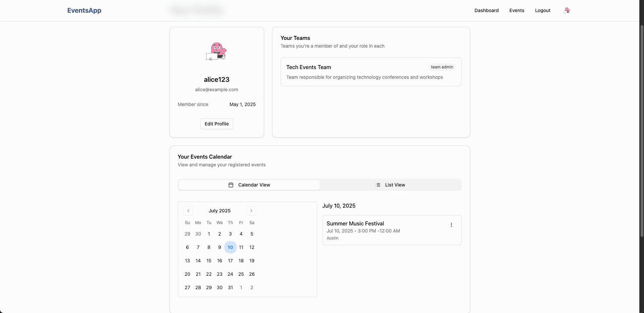This screenshot has width=644, height=313.
Task: Click the calendar icon in Calendar View toggle
Action: [231, 185]
